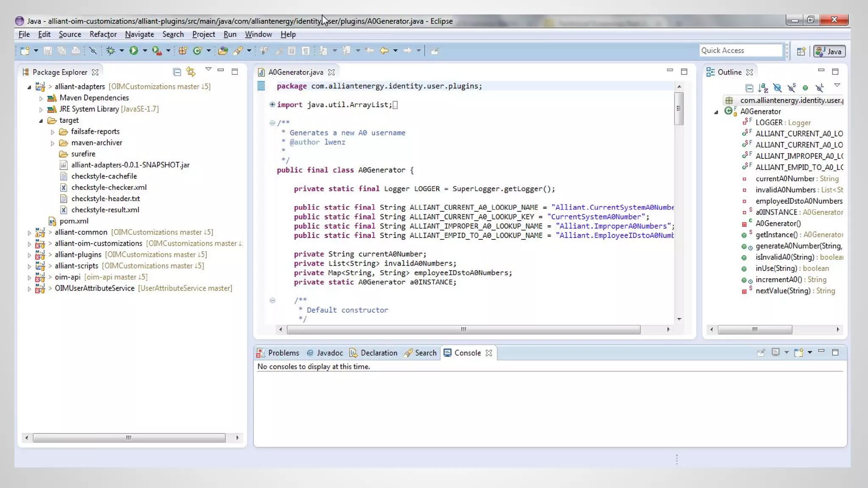868x488 pixels.
Task: Click the New wizard toolbar icon
Action: pos(25,51)
